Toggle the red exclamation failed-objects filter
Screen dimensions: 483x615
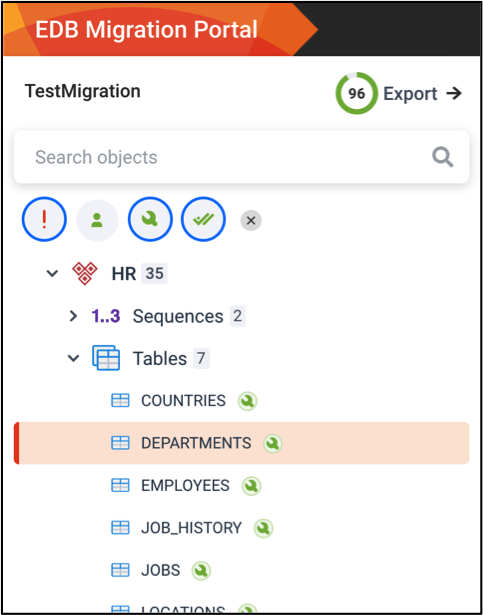(44, 220)
